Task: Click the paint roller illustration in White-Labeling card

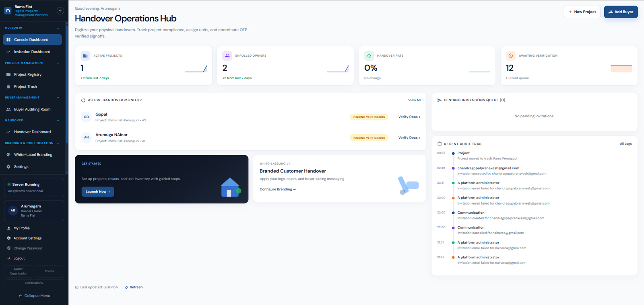Action: point(408,185)
